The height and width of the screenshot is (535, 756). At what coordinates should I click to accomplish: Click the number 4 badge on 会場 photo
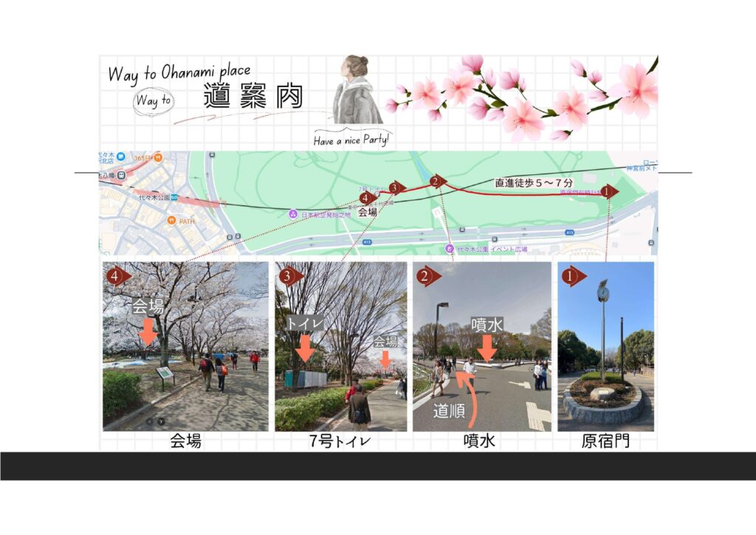[116, 276]
